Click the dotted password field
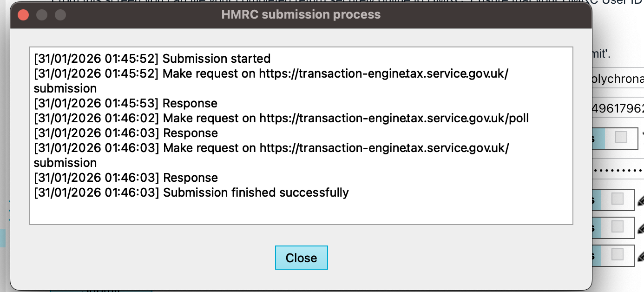644x292 pixels. pyautogui.click(x=618, y=169)
